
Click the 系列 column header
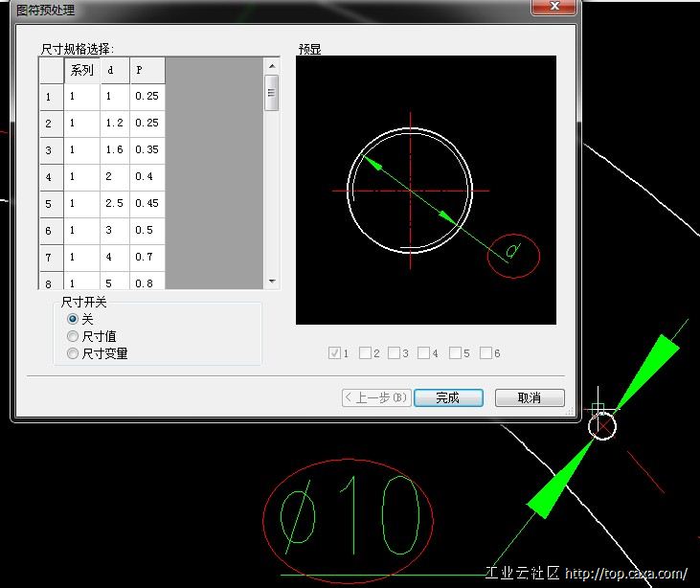click(x=82, y=71)
